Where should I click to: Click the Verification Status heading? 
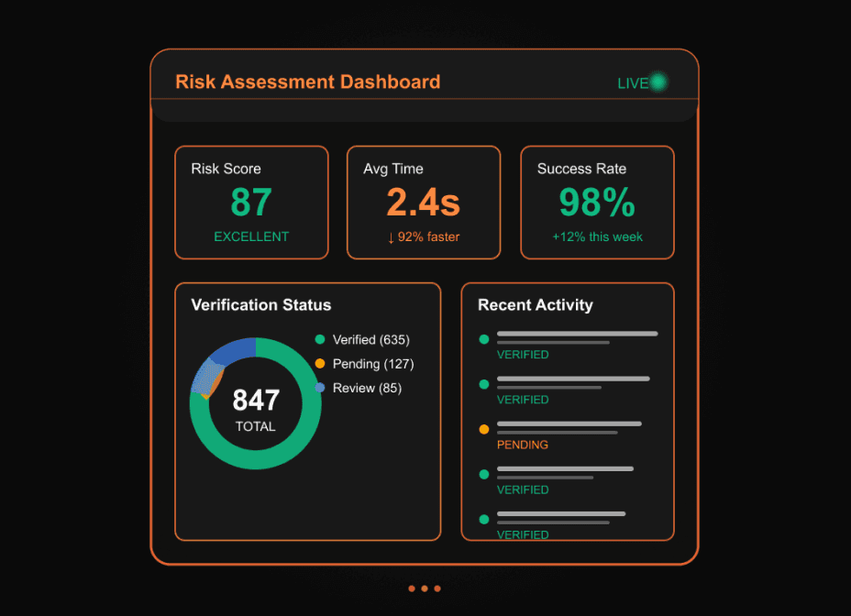tap(261, 305)
